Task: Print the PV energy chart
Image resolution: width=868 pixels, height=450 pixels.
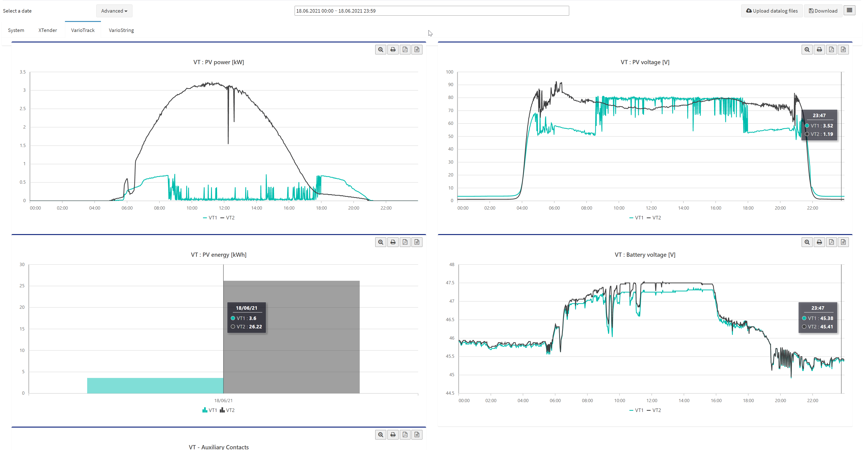Action: (x=393, y=242)
